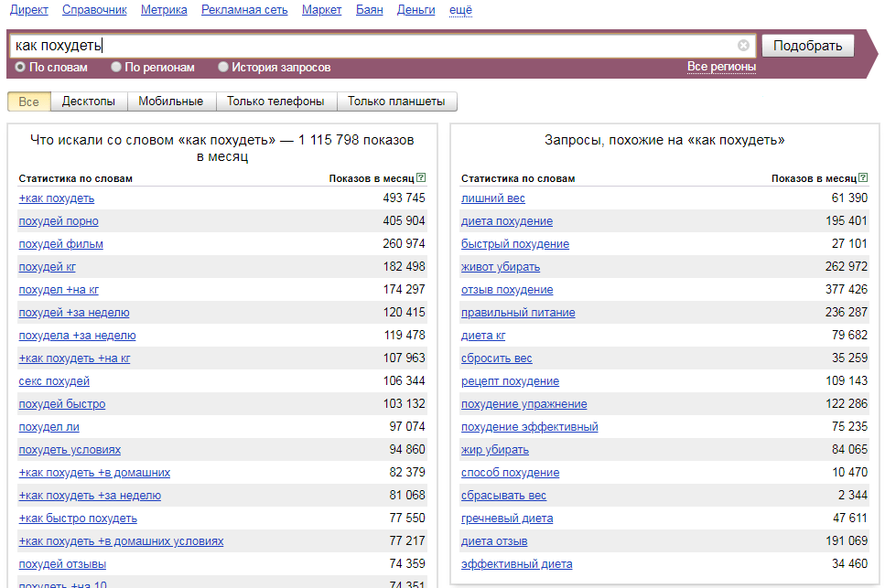Open the +как похудеть +на кг link
885x588 pixels.
74,358
